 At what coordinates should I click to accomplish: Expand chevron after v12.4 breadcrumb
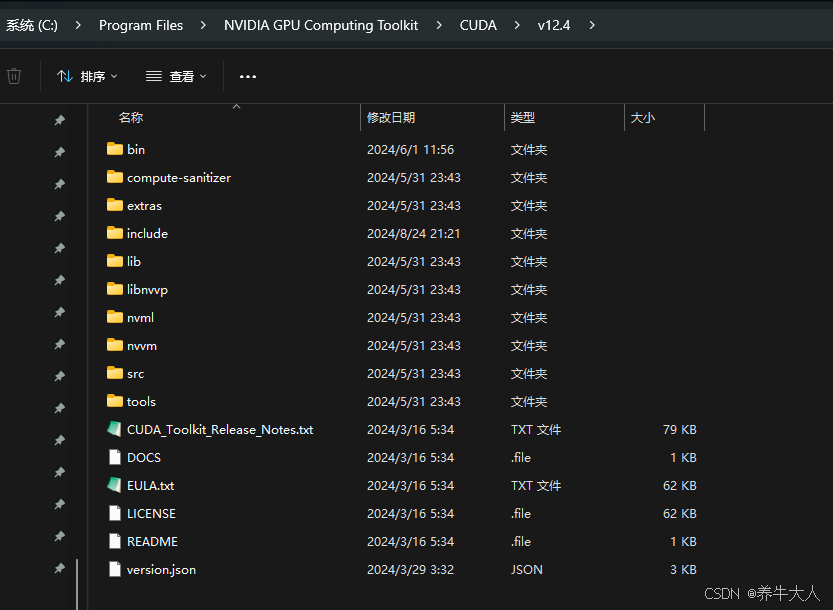coord(592,25)
